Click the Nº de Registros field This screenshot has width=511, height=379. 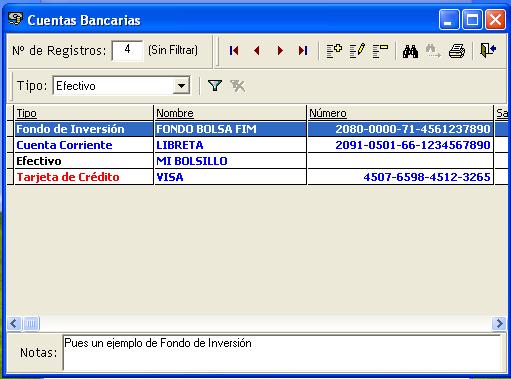[127, 50]
